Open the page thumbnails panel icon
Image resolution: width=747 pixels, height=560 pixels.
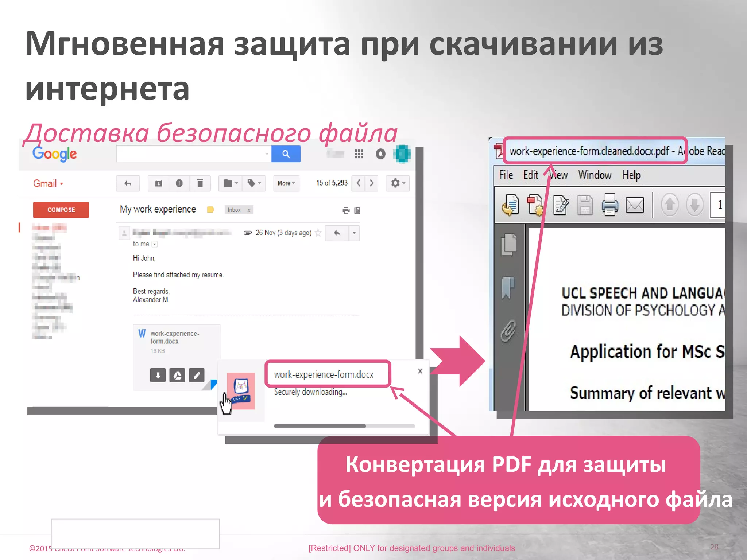click(x=508, y=244)
